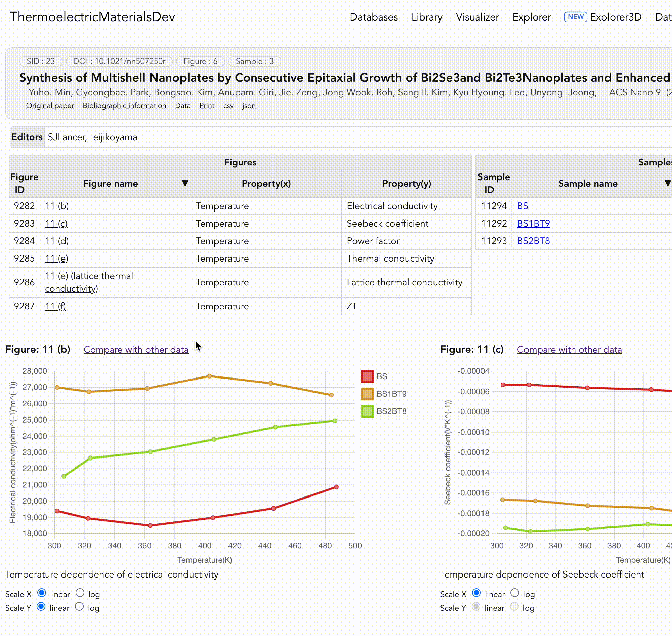Viewport: 672px width, 636px height.
Task: Click the orange BS1BT9 legend swatch
Action: pos(367,394)
